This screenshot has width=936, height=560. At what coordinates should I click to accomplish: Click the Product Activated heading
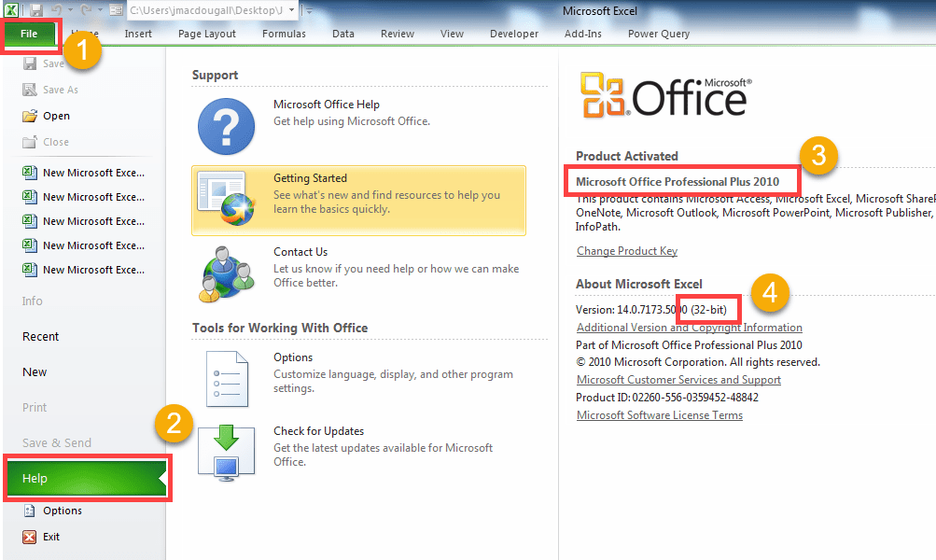(x=627, y=157)
